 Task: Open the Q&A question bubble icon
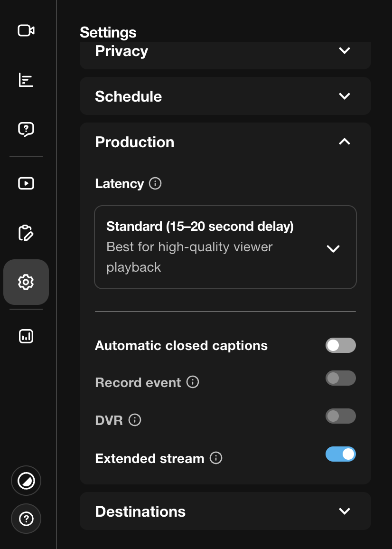26,129
